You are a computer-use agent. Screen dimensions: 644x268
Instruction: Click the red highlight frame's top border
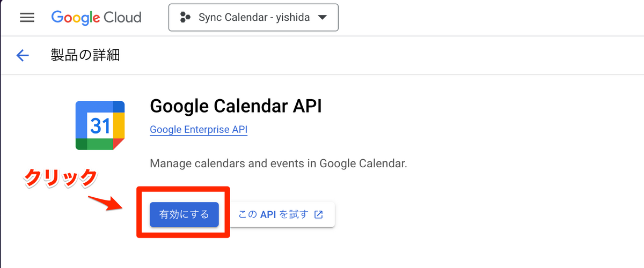pos(184,188)
